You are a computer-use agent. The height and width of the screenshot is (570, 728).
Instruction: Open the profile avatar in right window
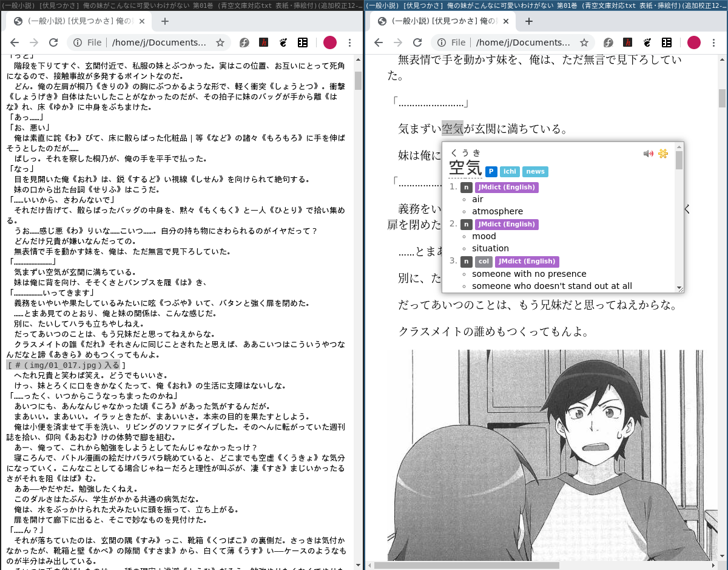coord(693,42)
